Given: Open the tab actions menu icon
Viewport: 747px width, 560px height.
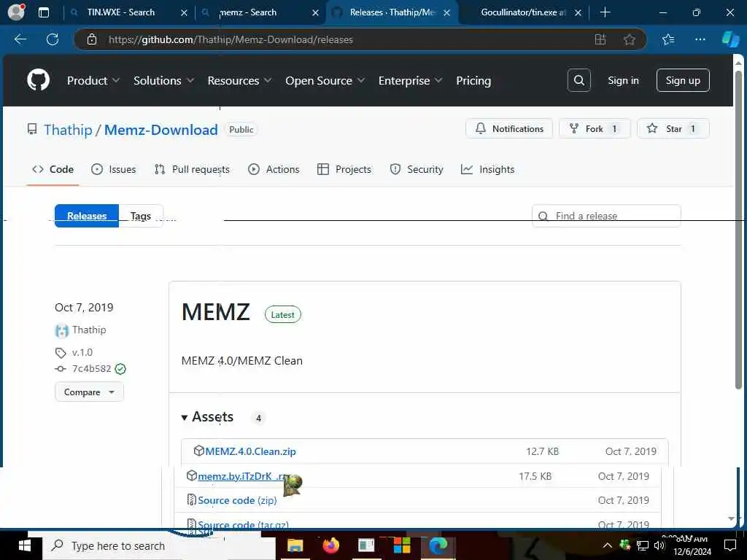Looking at the screenshot, I should point(43,12).
